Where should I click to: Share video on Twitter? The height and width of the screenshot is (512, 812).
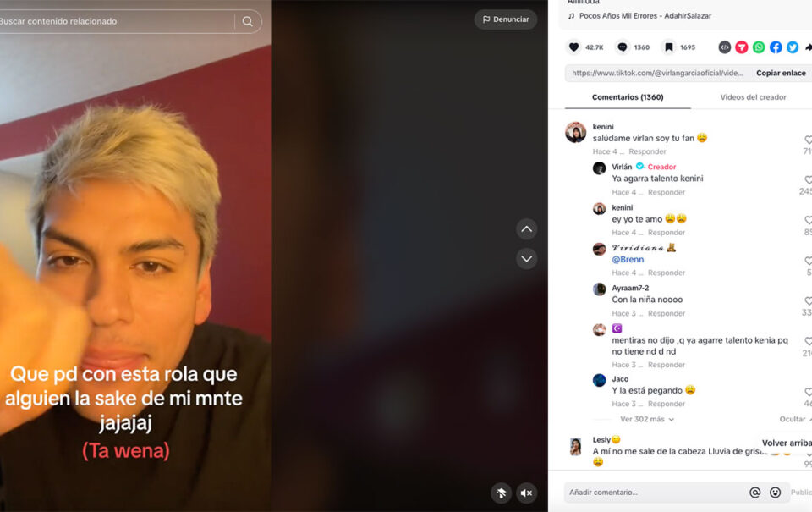pos(793,47)
